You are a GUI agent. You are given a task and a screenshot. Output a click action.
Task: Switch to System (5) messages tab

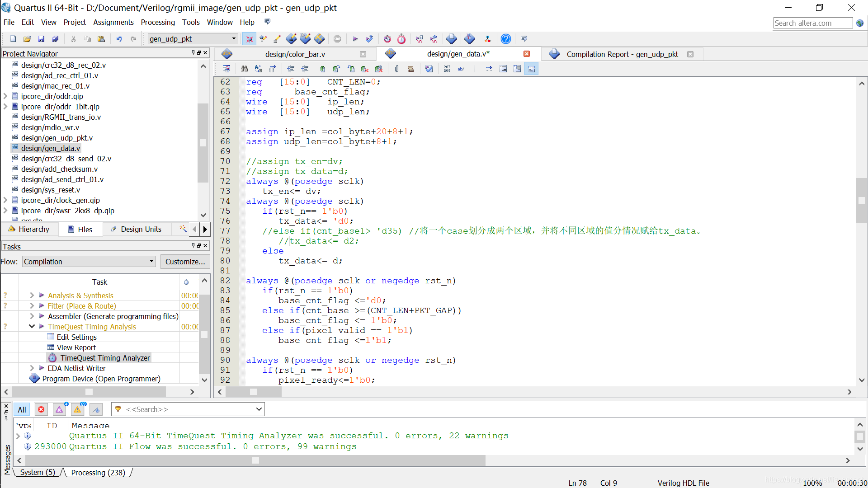(x=37, y=472)
